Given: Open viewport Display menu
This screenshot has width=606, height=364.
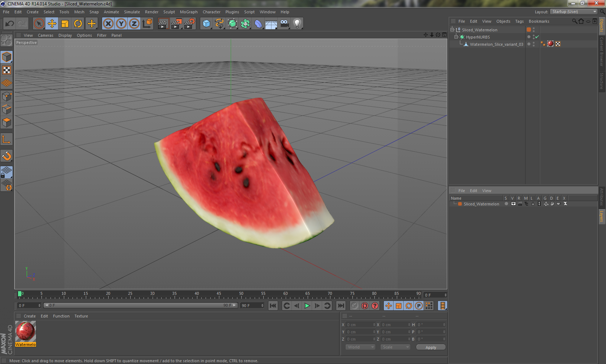Looking at the screenshot, I should (x=65, y=35).
